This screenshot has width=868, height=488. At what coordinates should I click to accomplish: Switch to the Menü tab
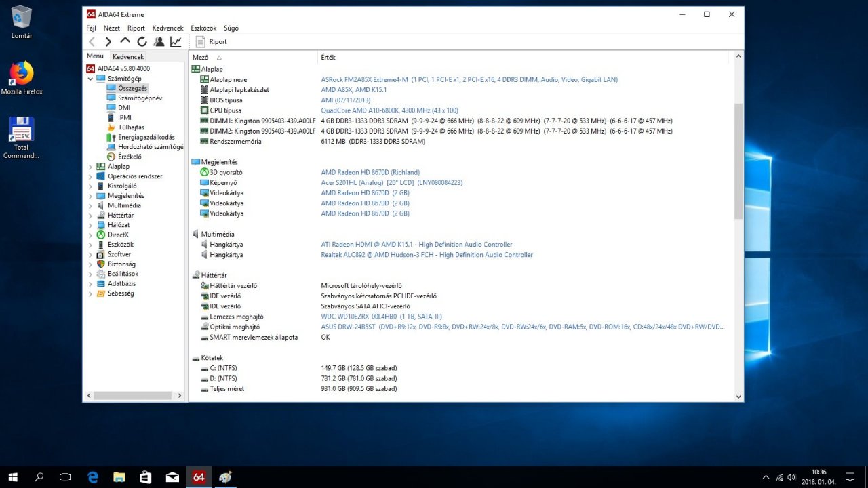(x=95, y=56)
